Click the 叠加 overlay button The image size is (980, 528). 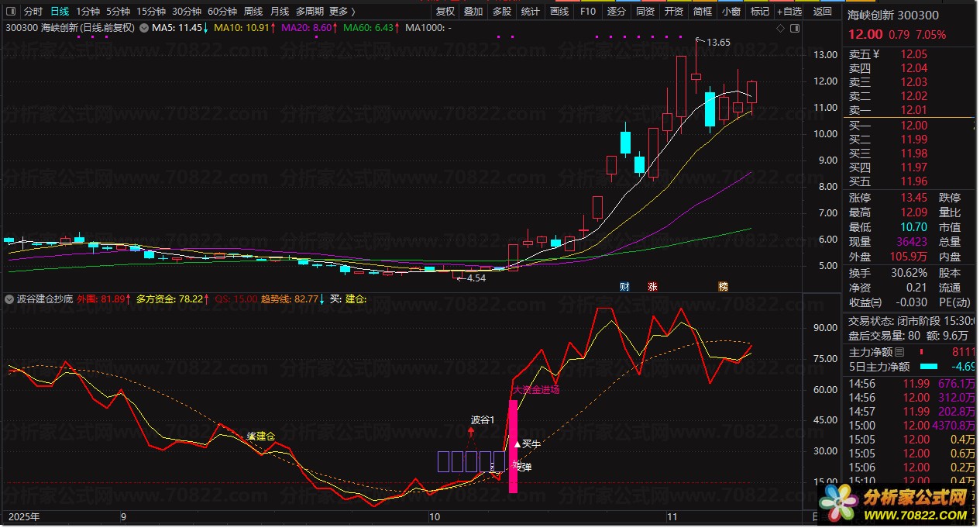473,12
